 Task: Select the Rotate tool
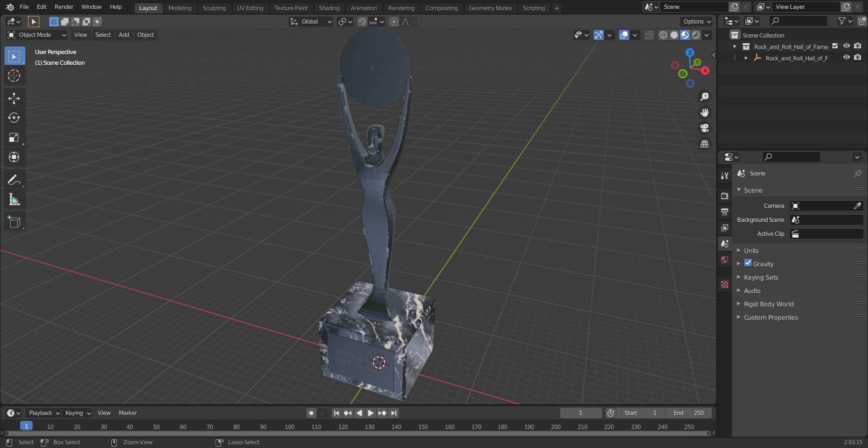pyautogui.click(x=14, y=118)
